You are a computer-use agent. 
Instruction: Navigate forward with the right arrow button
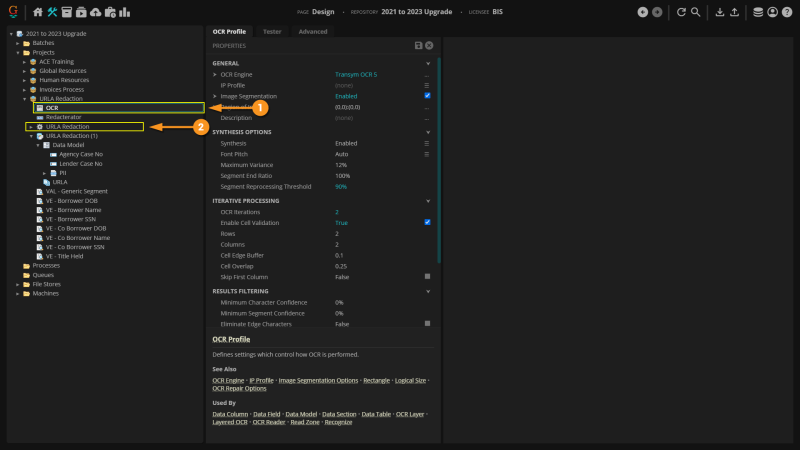point(657,12)
